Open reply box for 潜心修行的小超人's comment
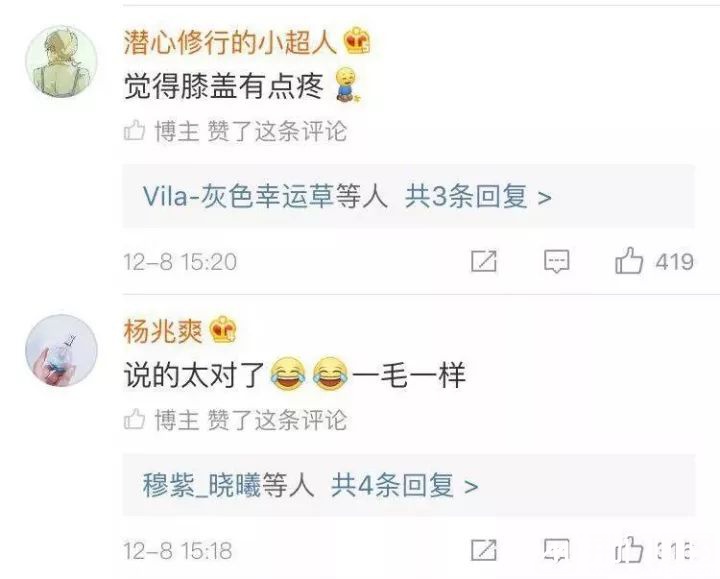 click(557, 262)
